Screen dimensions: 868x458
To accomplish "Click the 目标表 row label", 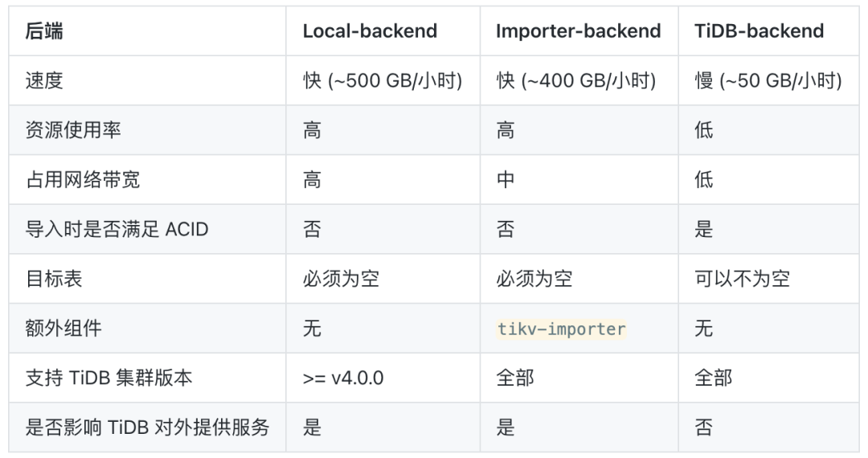I will pyautogui.click(x=54, y=279).
